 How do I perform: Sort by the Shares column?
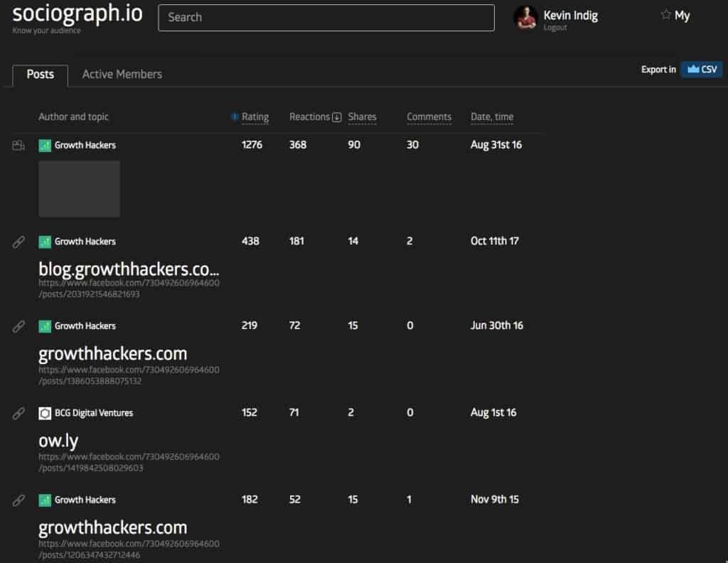pos(362,117)
